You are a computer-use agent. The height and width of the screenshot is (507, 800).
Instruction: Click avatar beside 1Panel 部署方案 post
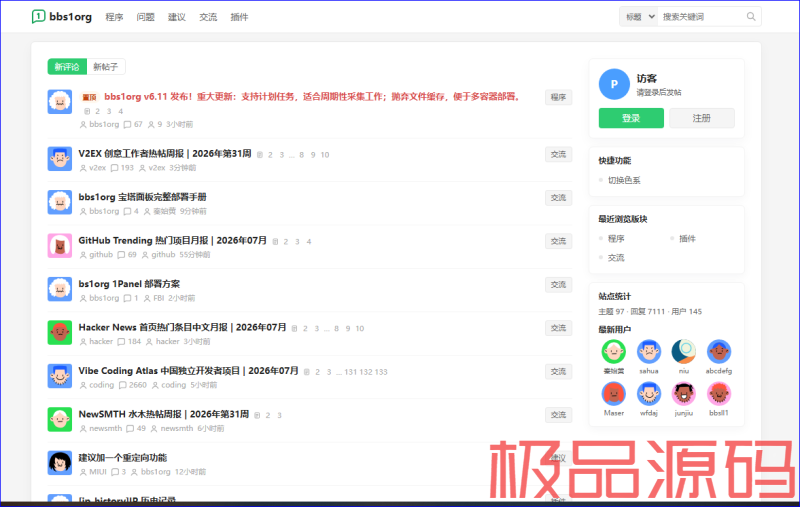[x=60, y=289]
